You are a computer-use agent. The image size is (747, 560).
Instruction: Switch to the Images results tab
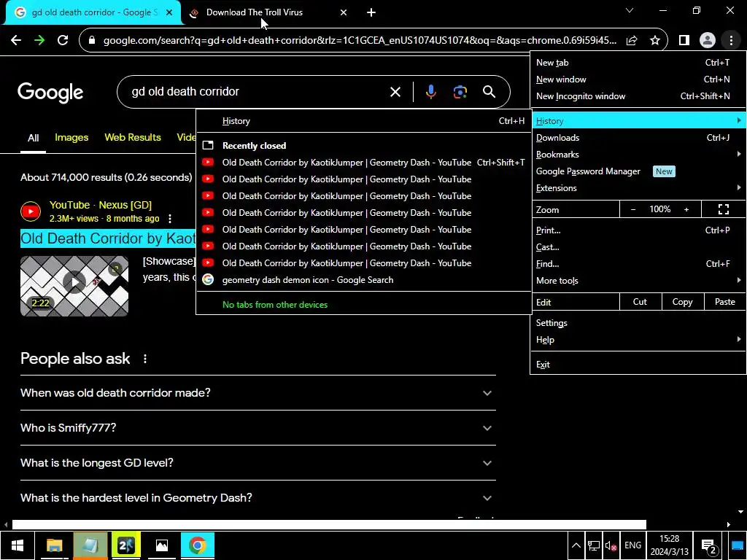(71, 138)
